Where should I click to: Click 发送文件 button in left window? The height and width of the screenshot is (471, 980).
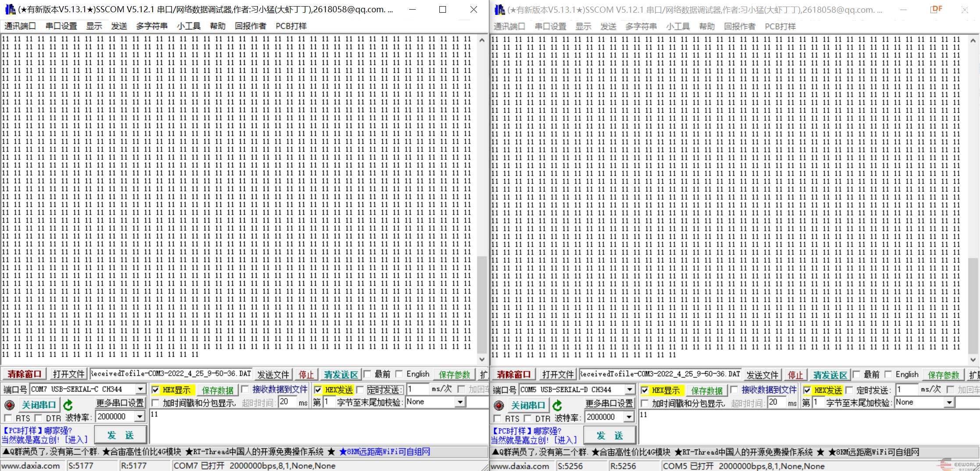(273, 375)
